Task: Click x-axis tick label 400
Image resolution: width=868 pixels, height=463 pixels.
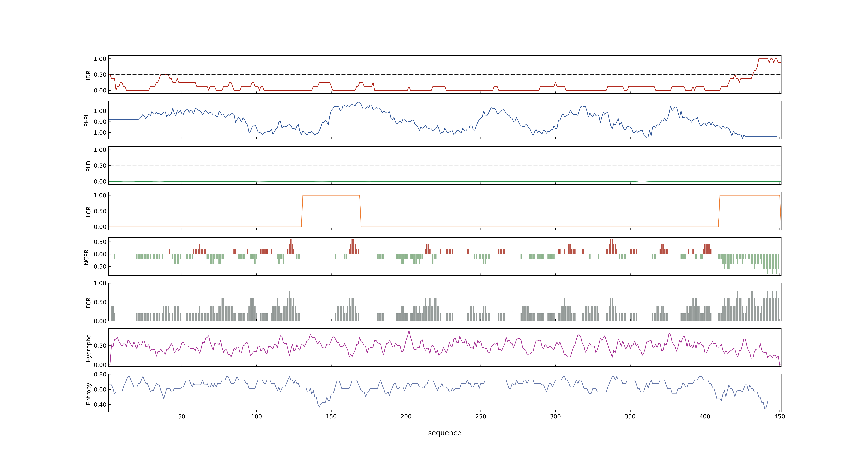Action: (x=705, y=416)
